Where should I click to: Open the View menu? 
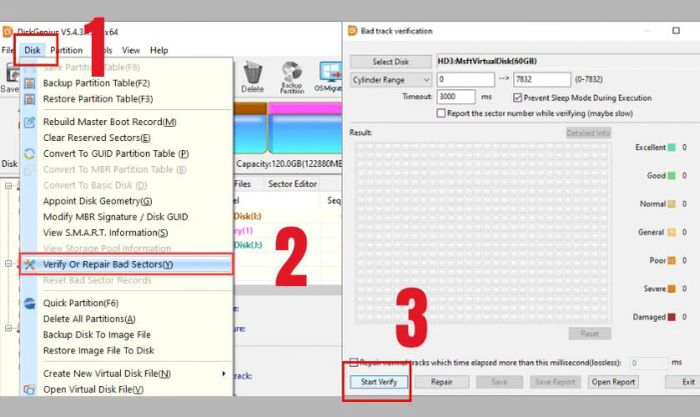[x=131, y=50]
